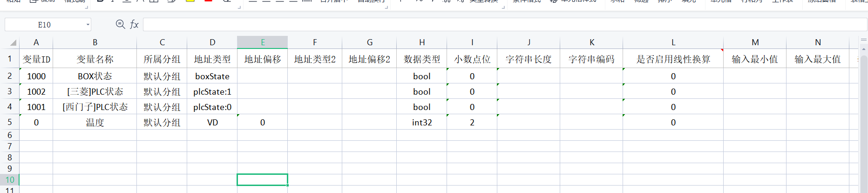Open the dialog launcher right of the red font color
Image resolution: width=868 pixels, height=193 pixels.
[239, 7]
